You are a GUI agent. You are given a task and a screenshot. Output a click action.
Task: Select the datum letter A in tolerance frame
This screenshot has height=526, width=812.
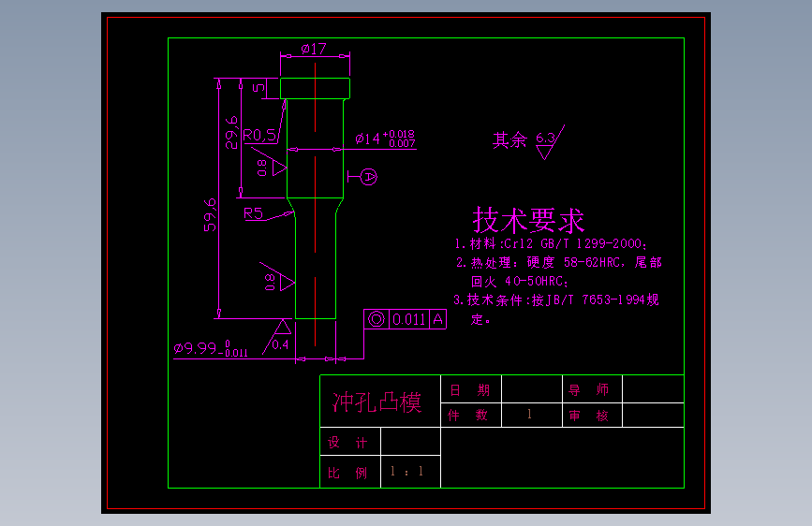(x=438, y=319)
